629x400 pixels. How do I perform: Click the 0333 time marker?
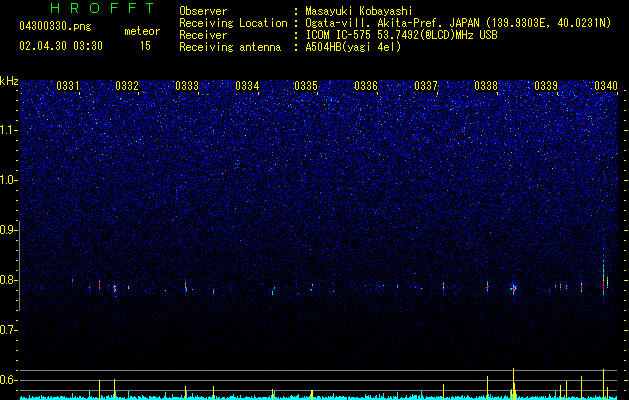[x=187, y=85]
